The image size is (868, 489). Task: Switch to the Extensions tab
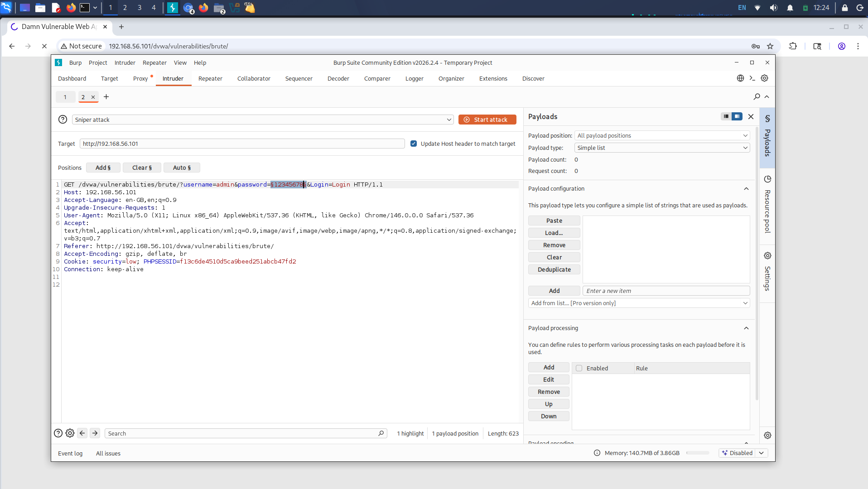point(493,78)
